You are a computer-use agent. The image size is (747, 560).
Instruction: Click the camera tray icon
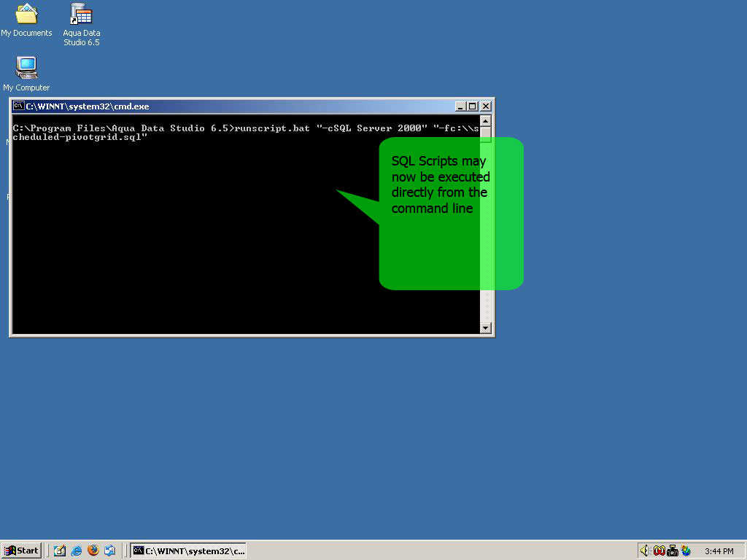(672, 551)
